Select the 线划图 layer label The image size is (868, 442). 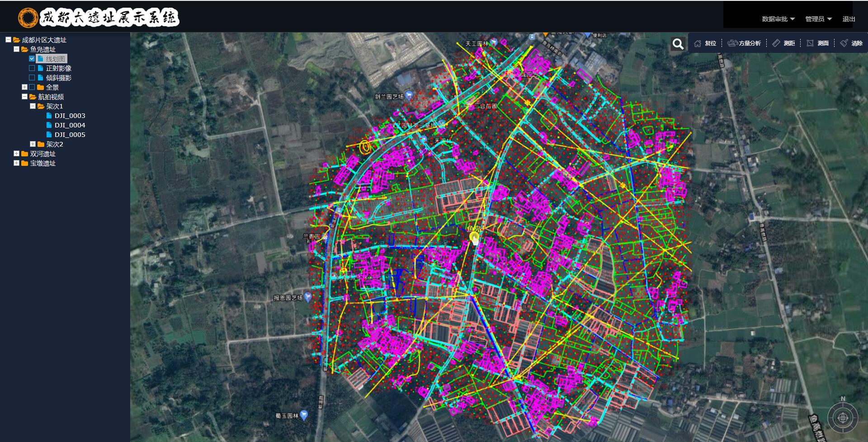[x=56, y=59]
